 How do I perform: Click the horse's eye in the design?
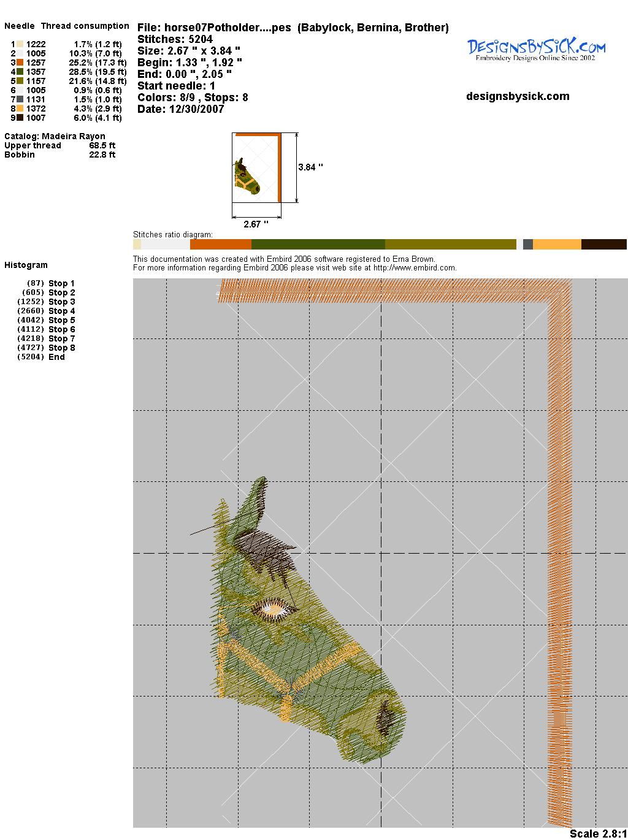tap(273, 609)
